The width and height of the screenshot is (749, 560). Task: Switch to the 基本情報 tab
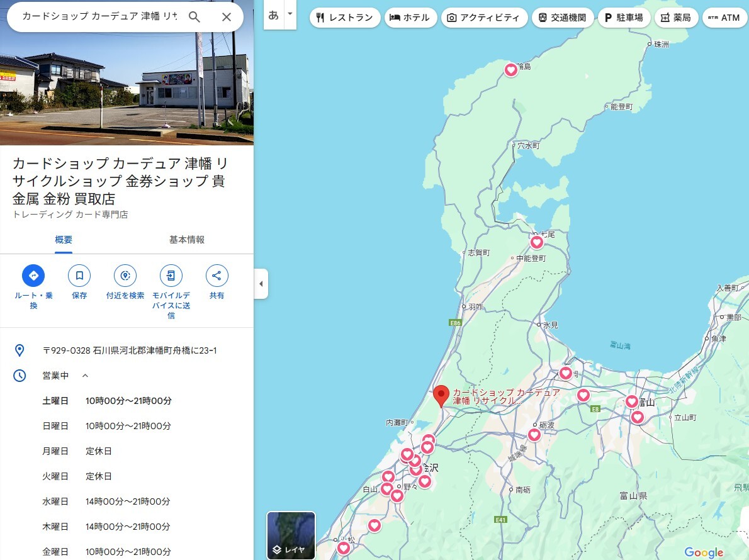pyautogui.click(x=187, y=240)
